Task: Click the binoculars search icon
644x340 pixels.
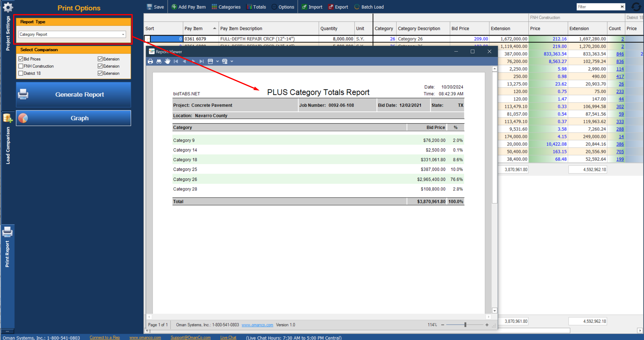Action: 159,61
